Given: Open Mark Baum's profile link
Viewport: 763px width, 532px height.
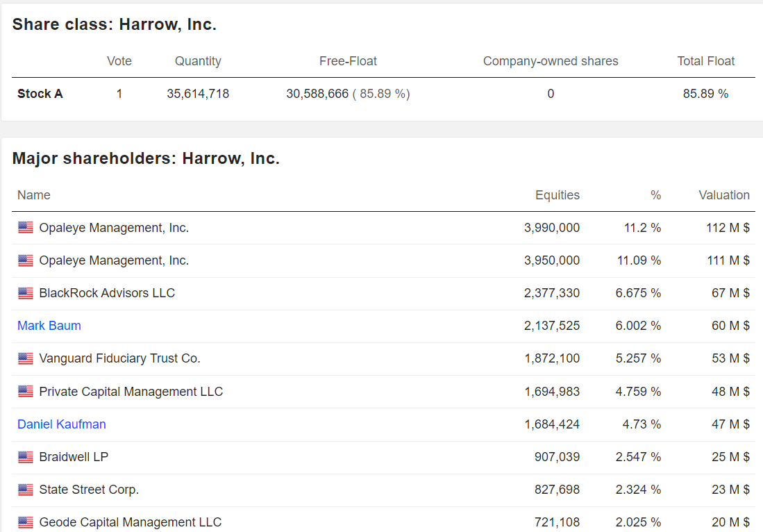Looking at the screenshot, I should tap(49, 326).
